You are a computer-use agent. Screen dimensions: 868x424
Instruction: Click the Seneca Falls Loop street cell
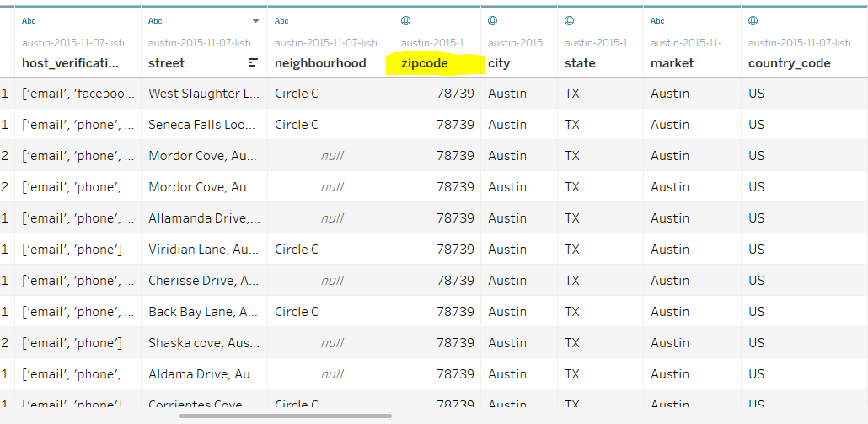tap(203, 125)
